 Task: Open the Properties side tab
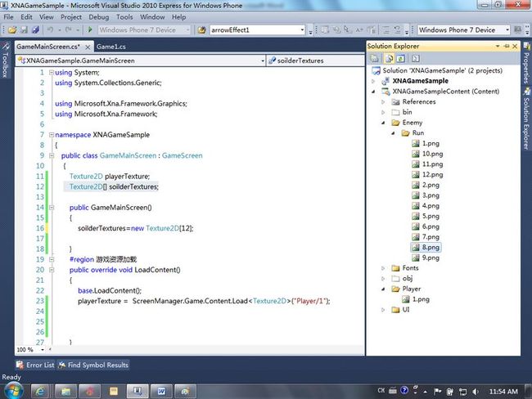point(526,64)
